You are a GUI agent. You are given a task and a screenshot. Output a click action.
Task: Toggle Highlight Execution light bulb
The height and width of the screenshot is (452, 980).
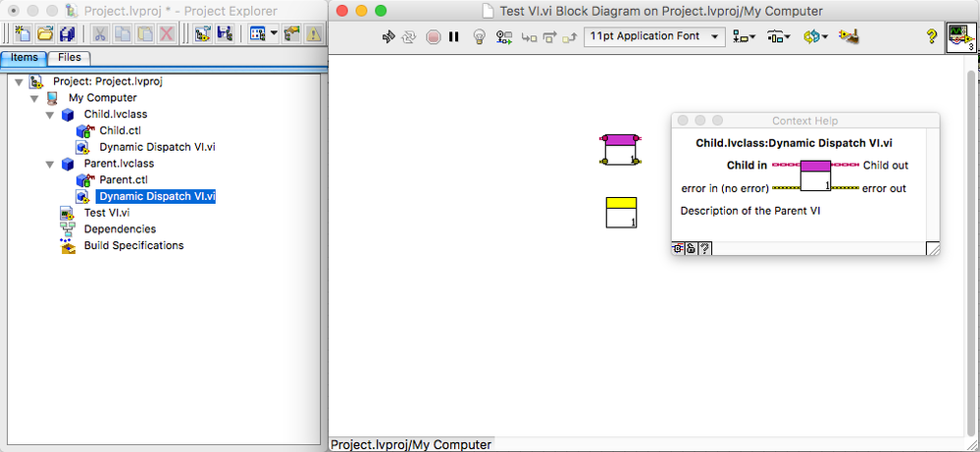pos(479,37)
